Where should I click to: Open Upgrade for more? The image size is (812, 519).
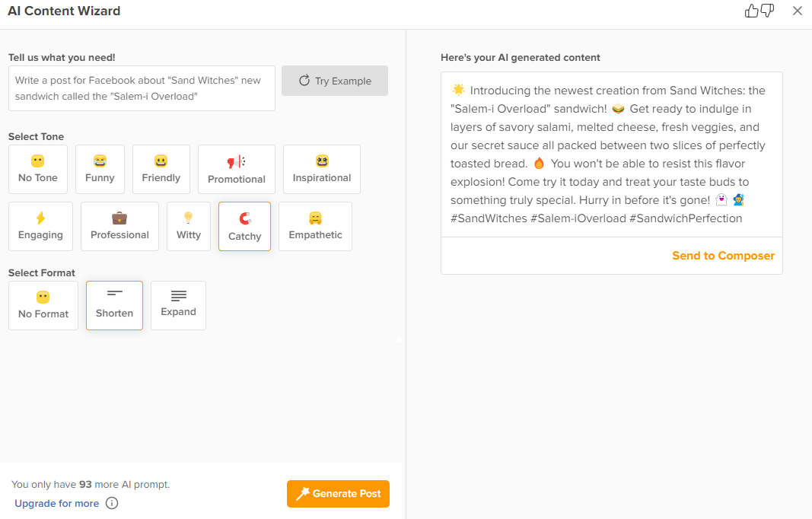[56, 503]
